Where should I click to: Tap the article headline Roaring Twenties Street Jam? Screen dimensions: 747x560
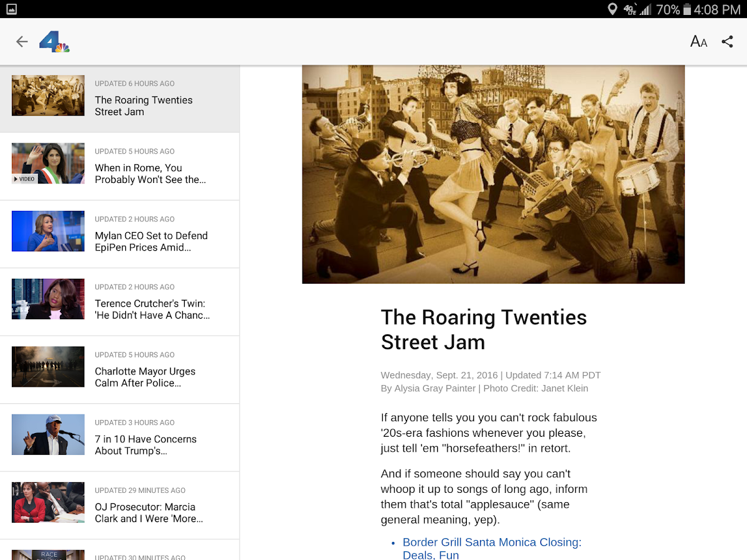pos(484,329)
